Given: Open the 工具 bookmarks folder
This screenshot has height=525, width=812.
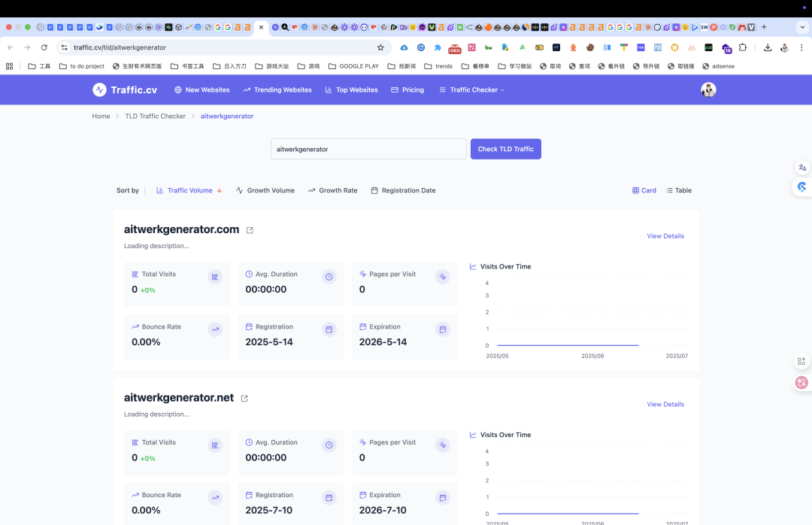Looking at the screenshot, I should 39,66.
